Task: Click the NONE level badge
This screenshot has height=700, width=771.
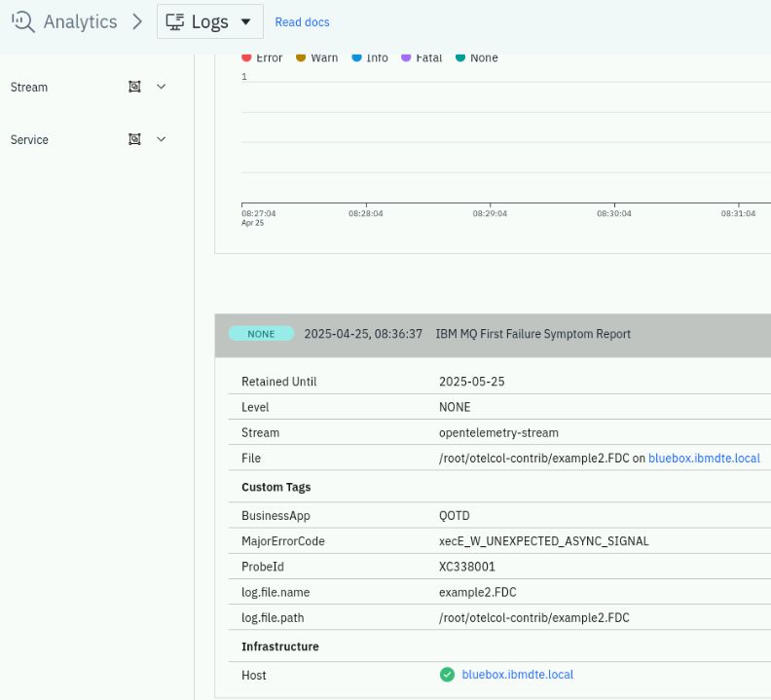Action: 261,334
